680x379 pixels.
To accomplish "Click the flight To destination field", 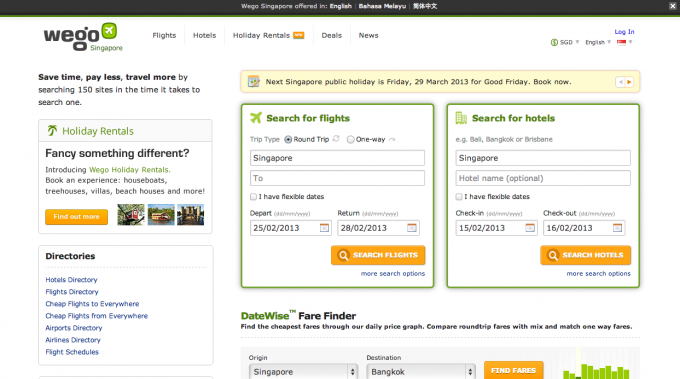I will tap(337, 178).
